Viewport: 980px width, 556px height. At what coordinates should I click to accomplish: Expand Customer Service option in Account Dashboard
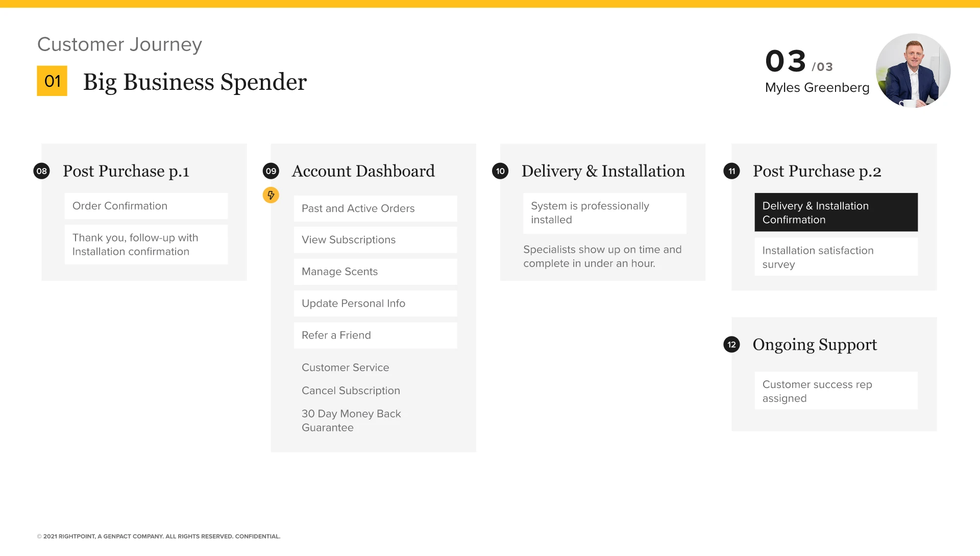coord(345,367)
